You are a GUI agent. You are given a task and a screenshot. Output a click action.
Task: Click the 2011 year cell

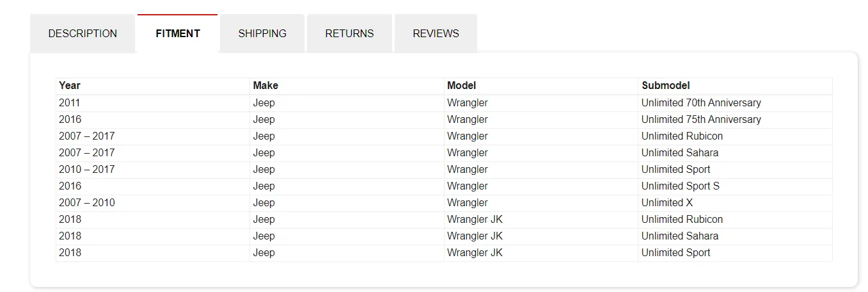[x=70, y=103]
